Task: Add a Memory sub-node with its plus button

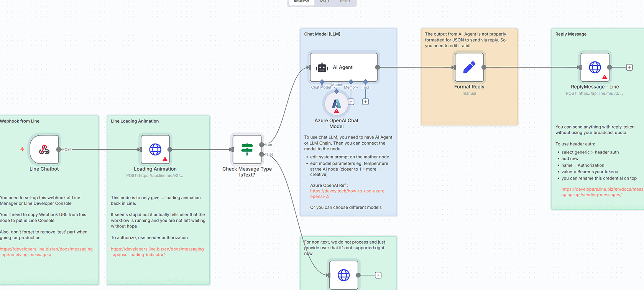Action: (351, 102)
